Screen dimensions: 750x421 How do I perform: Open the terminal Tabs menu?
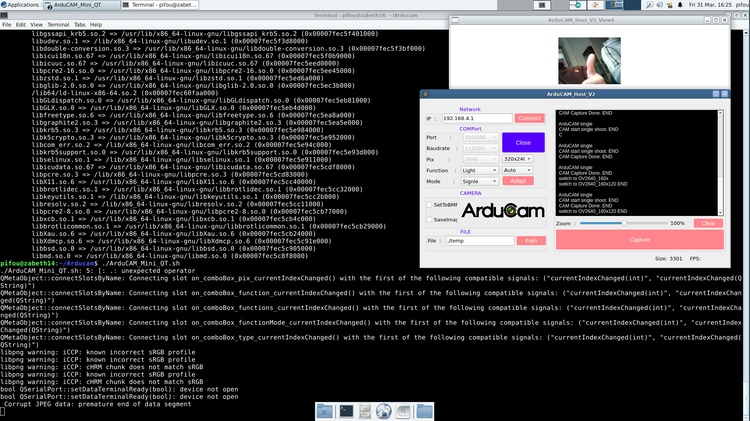tap(79, 24)
